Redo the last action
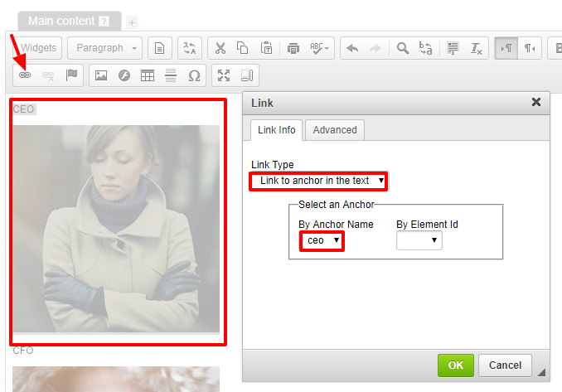This screenshot has width=562, height=392. point(375,48)
